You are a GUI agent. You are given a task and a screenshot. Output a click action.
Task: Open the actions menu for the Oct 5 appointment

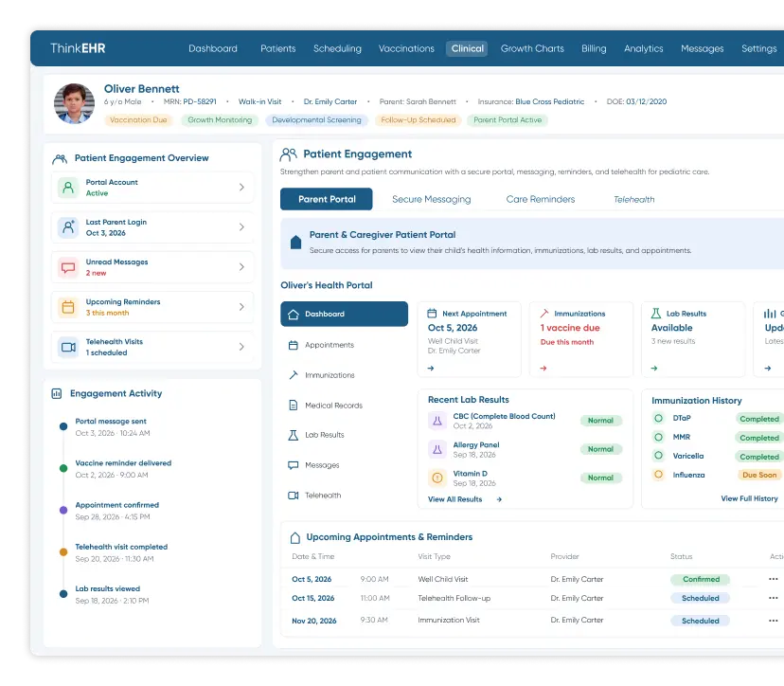pyautogui.click(x=773, y=580)
